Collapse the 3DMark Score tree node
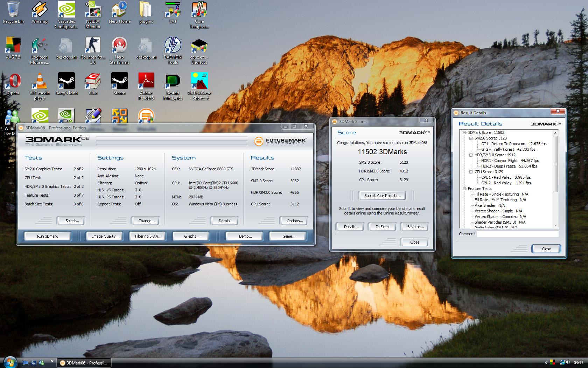Screen dimensions: 588x368 (464, 132)
